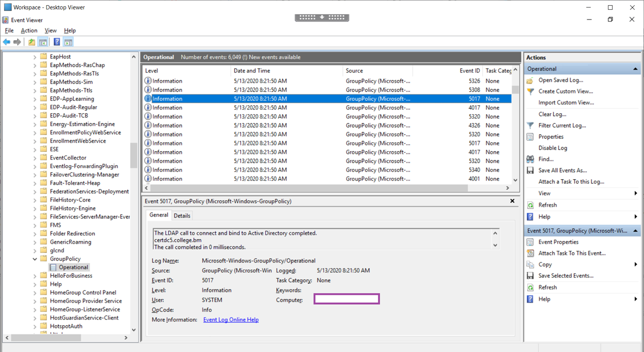Open the View submenu arrow in Actions
Image resolution: width=644 pixels, height=352 pixels.
636,193
